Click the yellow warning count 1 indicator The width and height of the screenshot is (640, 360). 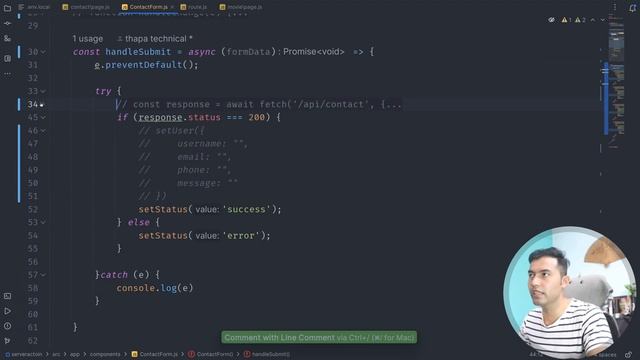pyautogui.click(x=567, y=20)
